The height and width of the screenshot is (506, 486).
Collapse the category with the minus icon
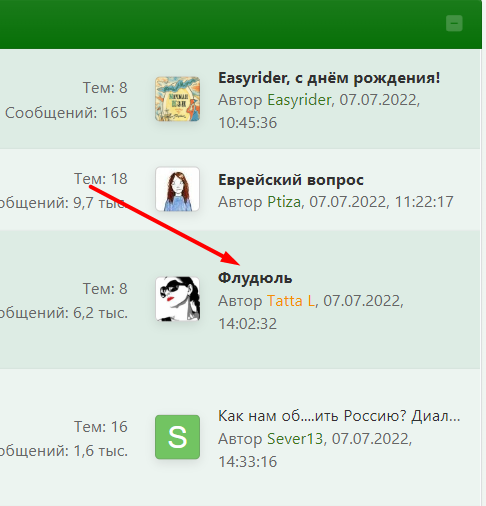[x=454, y=23]
